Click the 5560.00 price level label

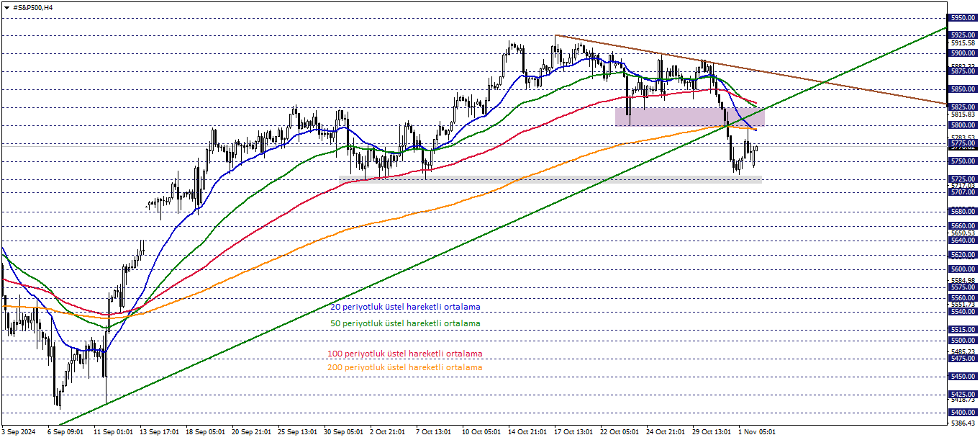(963, 297)
